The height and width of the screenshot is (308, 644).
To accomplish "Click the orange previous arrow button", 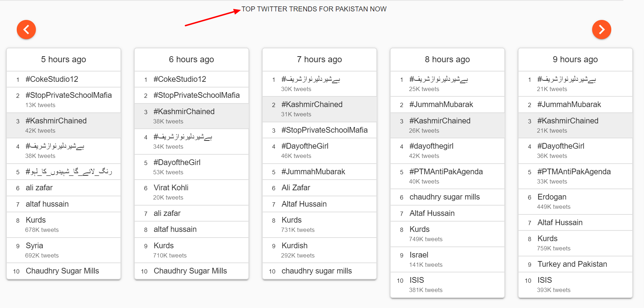I will tap(26, 30).
